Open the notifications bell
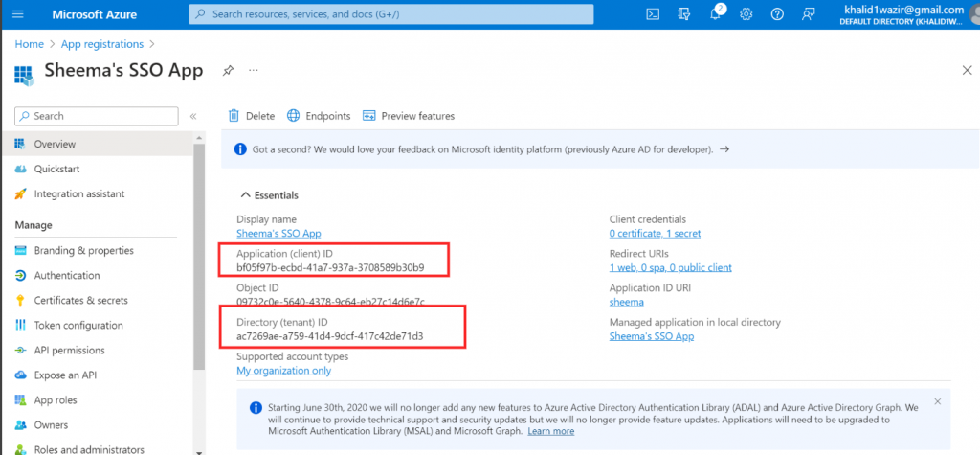 (x=716, y=13)
